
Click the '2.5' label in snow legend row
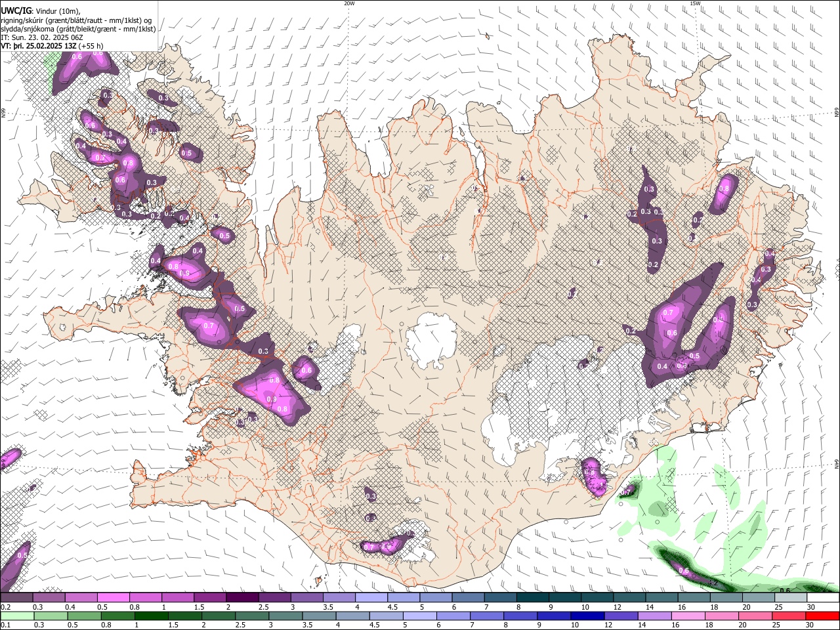click(x=263, y=607)
